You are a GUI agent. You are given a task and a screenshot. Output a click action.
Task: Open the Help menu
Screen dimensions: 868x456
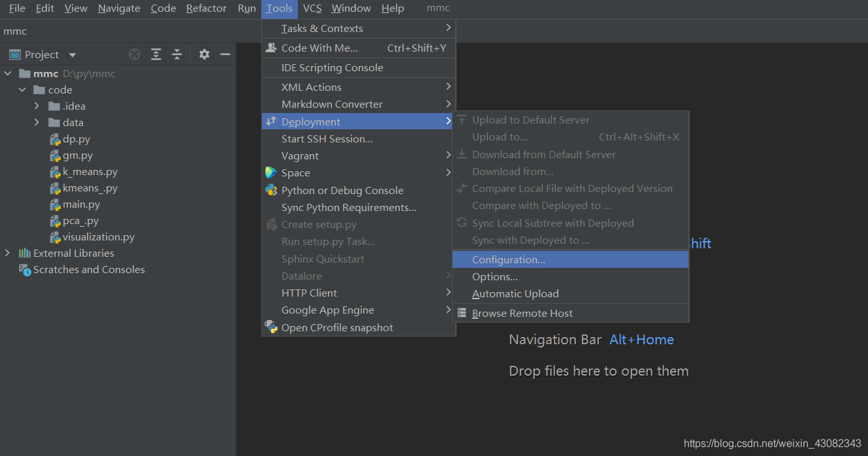pos(393,8)
